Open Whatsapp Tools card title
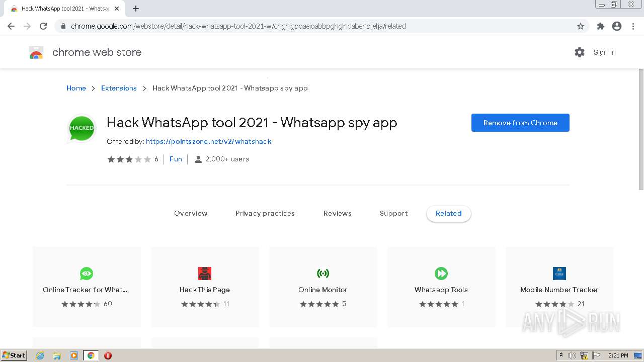644x362 pixels. click(x=441, y=290)
